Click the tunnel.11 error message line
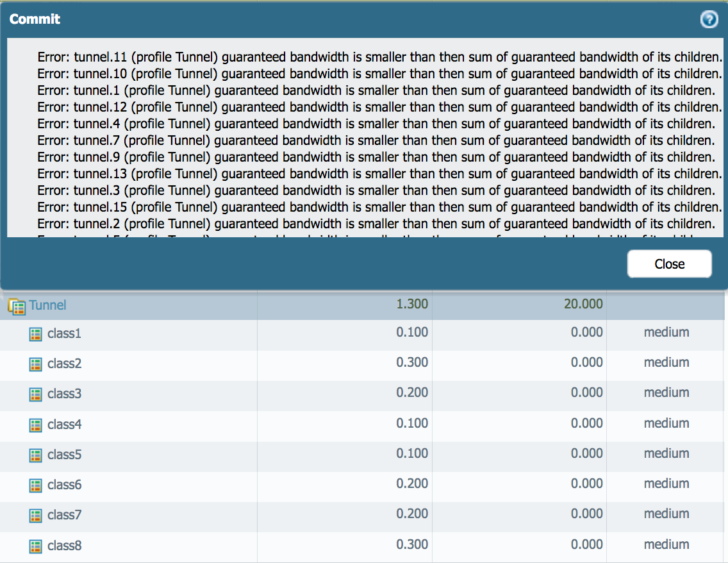 [380, 57]
